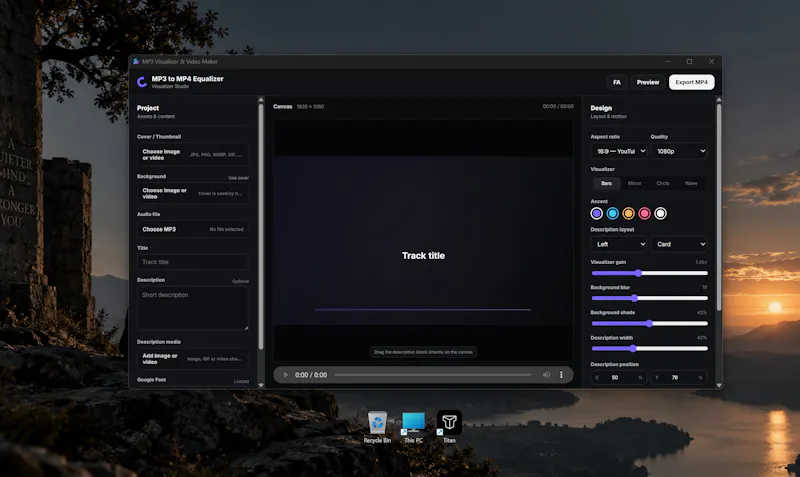Click the Design panel scroll up arrow
800x477 pixels.
[x=719, y=100]
